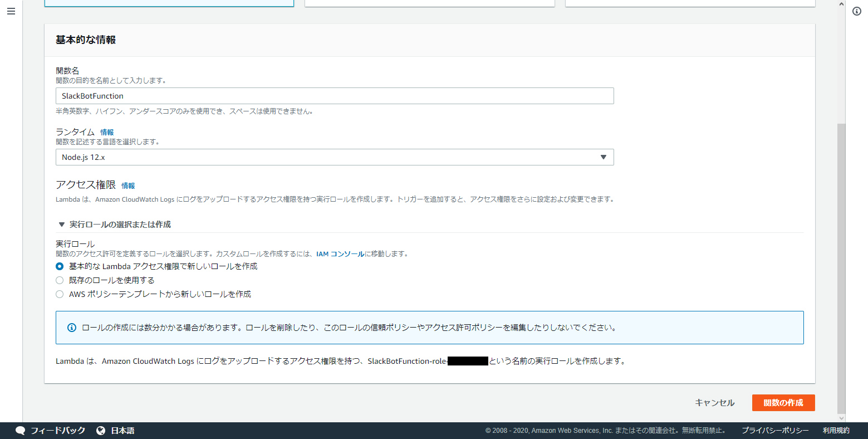
Task: Open the 利用規約 footer link
Action: tap(836, 431)
